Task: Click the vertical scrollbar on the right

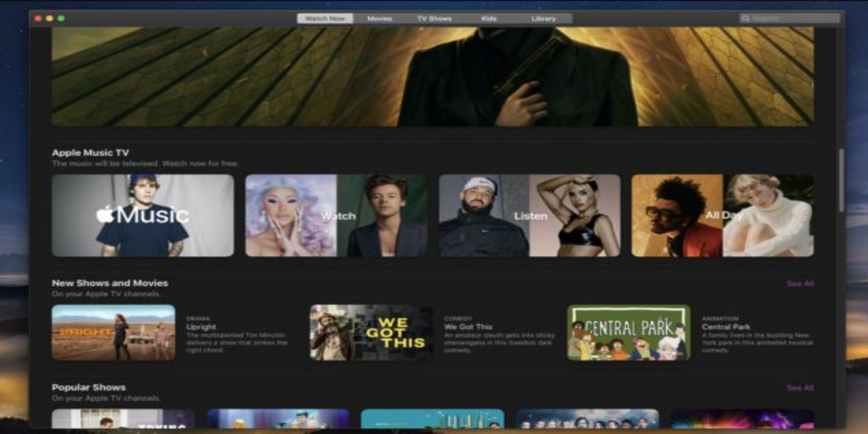Action: click(x=840, y=181)
